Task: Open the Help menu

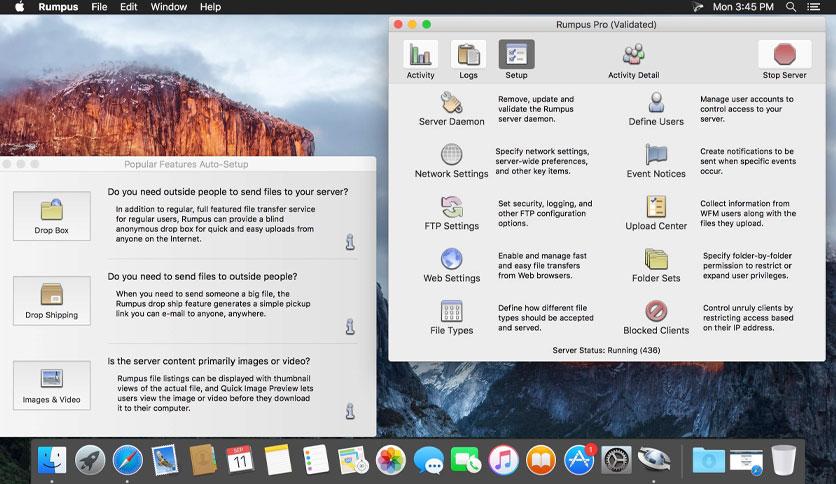Action: [x=210, y=7]
